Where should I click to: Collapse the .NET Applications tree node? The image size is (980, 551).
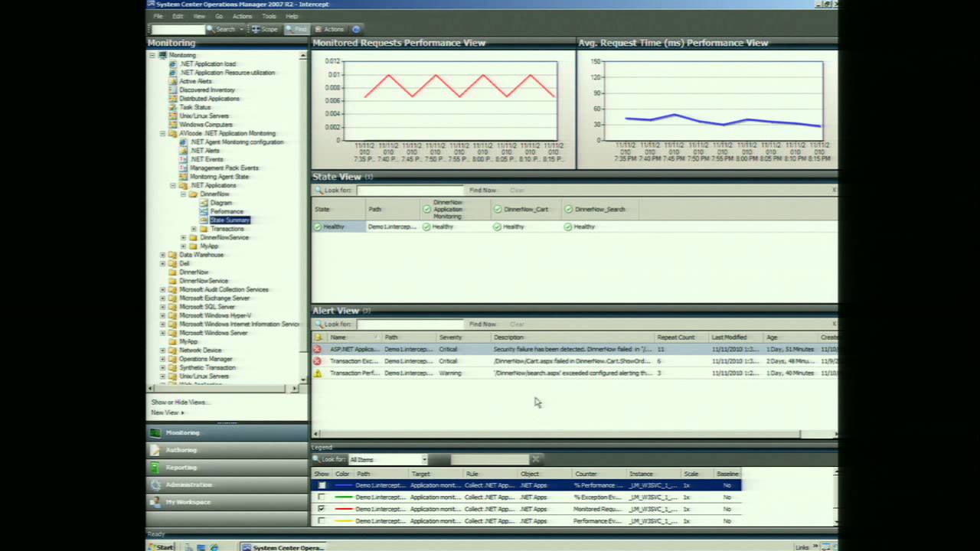(173, 185)
